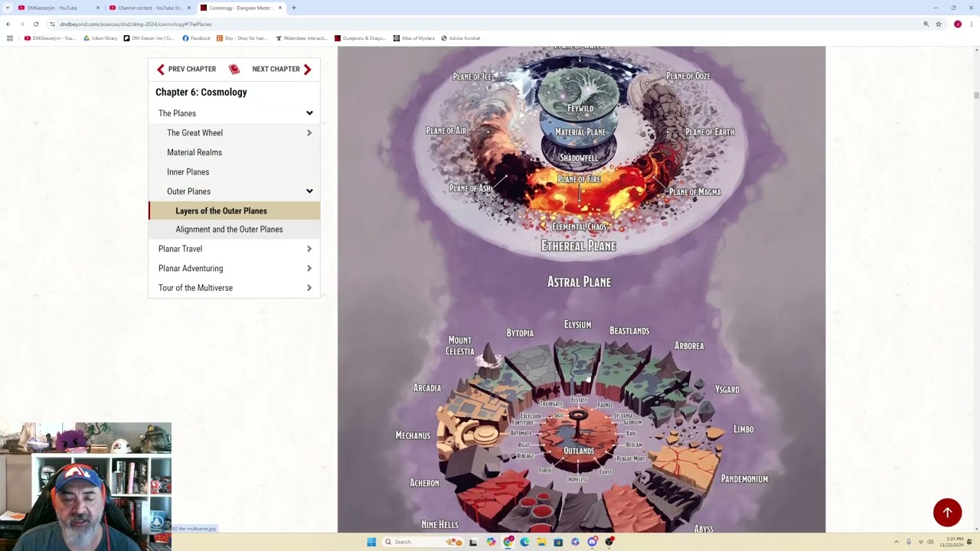Image resolution: width=980 pixels, height=551 pixels.
Task: Open the tab search dropdown in the tab strip
Action: point(7,8)
